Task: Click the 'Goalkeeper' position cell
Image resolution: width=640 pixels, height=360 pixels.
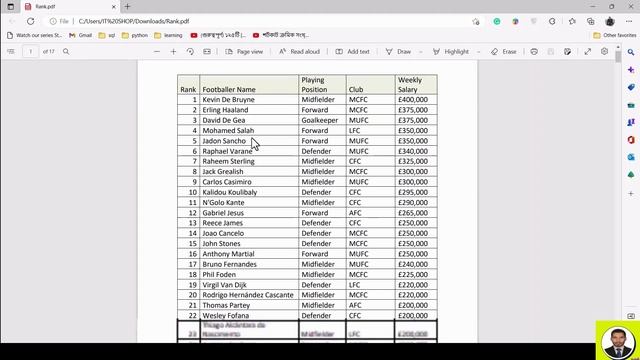Action: point(322,120)
